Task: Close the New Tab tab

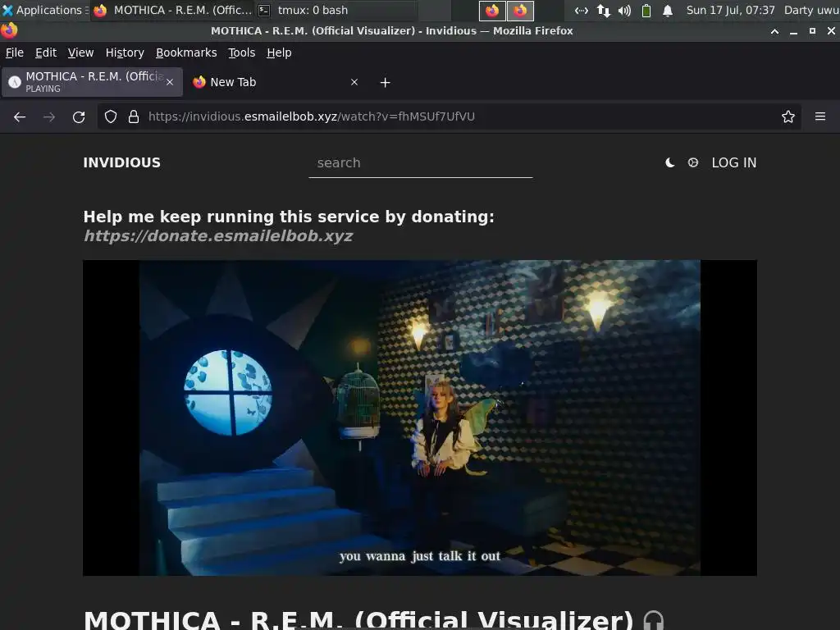Action: (x=354, y=82)
